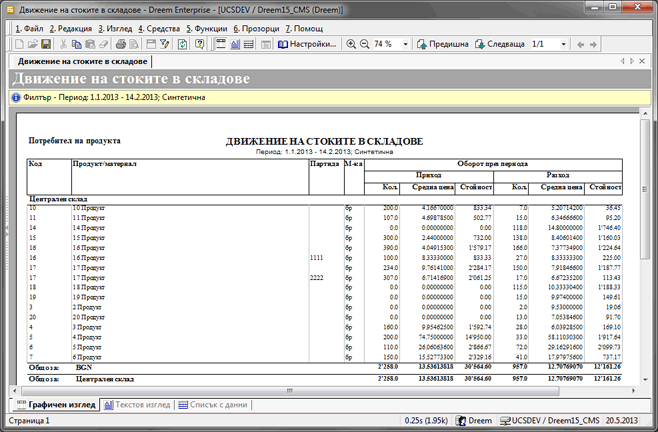Open the Файл menu
658x432 pixels.
[x=29, y=29]
